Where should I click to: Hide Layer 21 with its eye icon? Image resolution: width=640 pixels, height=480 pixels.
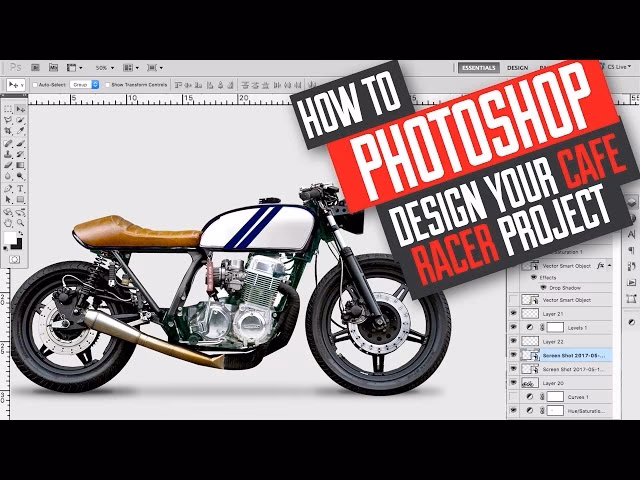[x=513, y=313]
